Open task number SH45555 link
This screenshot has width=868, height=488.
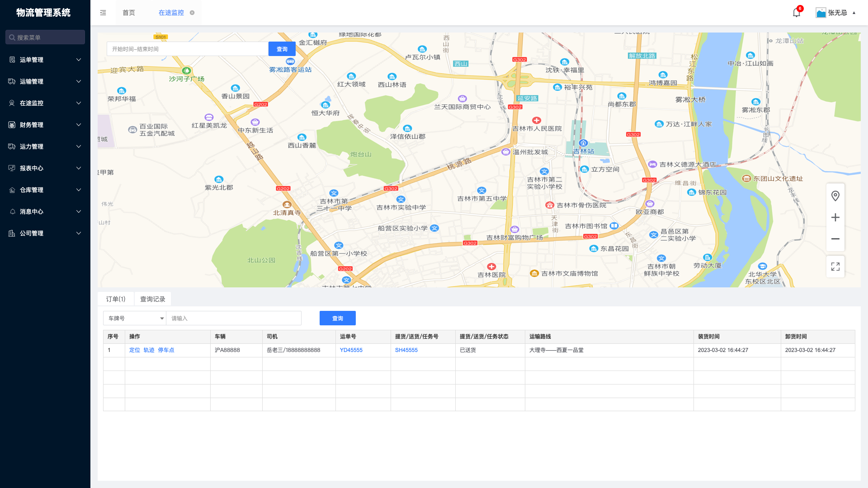tap(406, 350)
